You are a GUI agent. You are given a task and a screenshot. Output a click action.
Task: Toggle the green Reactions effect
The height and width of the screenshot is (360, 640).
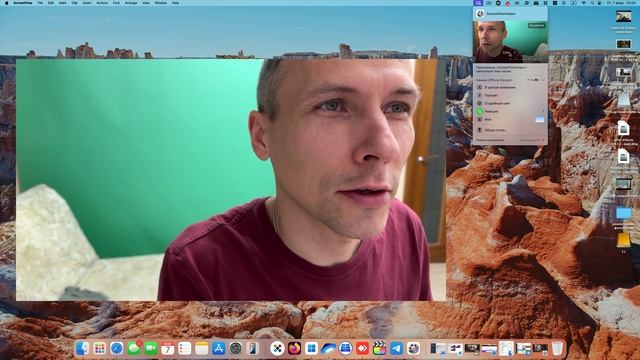pos(480,111)
